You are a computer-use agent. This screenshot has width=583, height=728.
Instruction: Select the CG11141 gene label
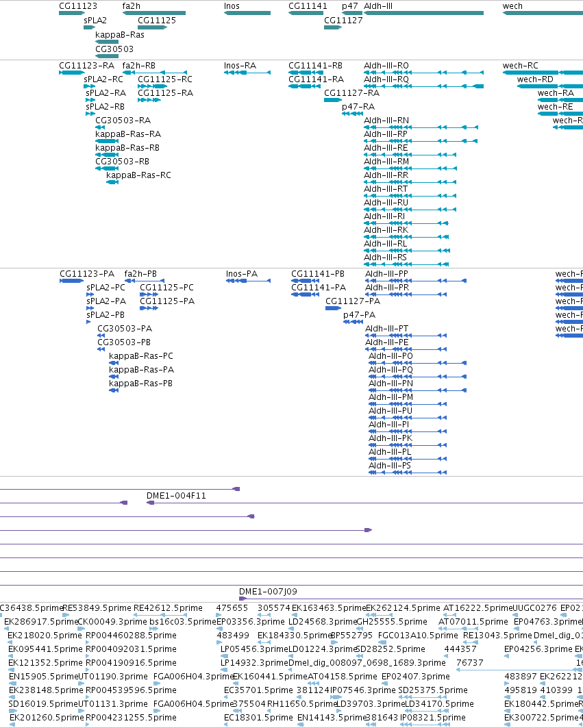[x=308, y=6]
